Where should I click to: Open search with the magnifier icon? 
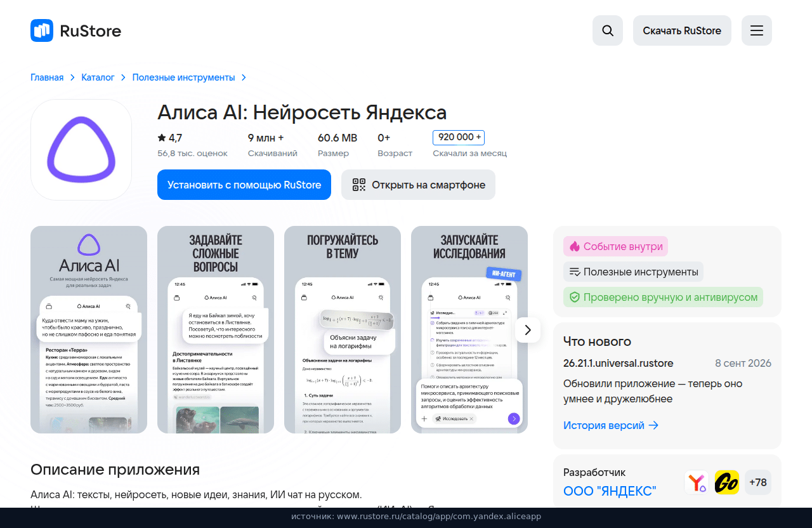608,30
